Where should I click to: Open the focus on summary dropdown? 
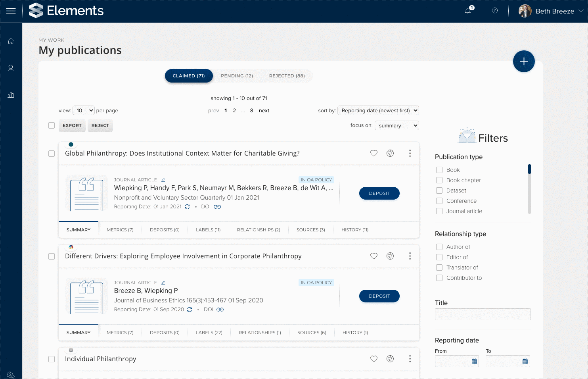396,125
